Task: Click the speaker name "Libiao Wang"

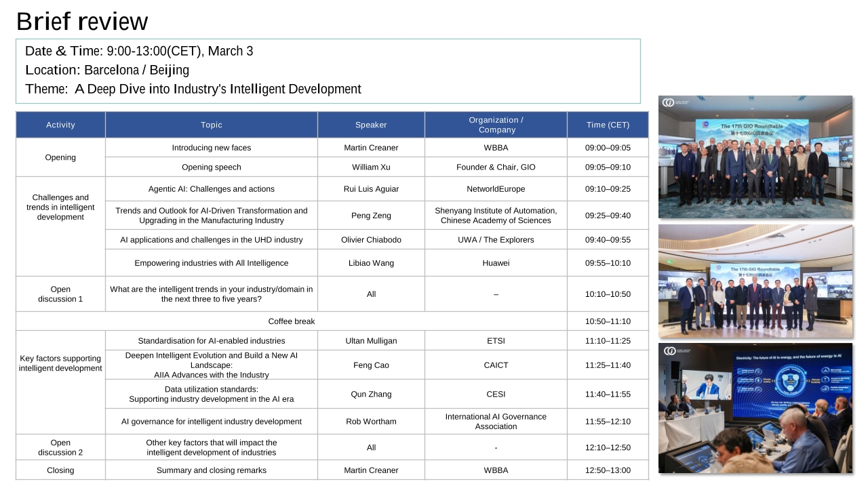Action: tap(371, 263)
